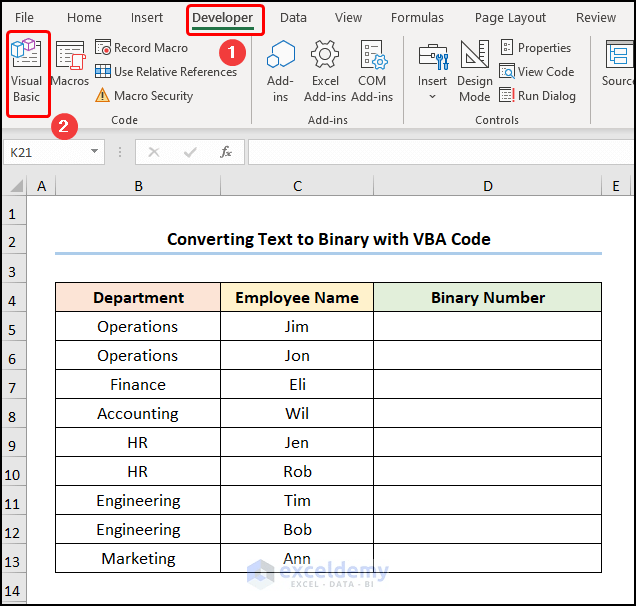This screenshot has width=636, height=606.
Task: Select column A header
Action: coord(41,186)
